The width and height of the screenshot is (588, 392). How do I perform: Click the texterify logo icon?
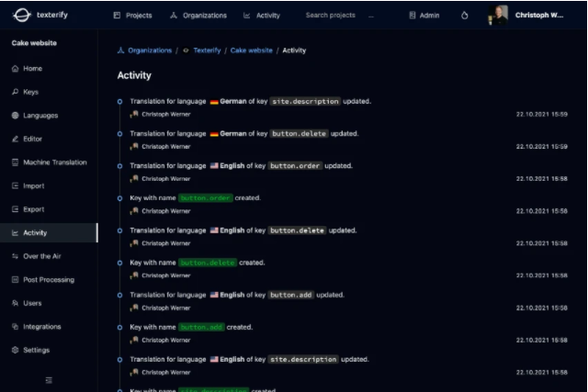tap(22, 15)
